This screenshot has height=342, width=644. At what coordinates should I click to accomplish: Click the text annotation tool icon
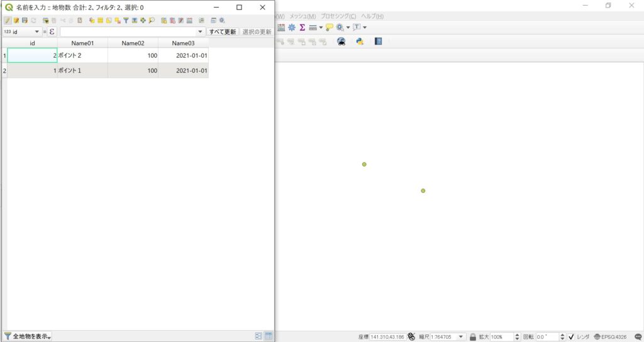357,27
